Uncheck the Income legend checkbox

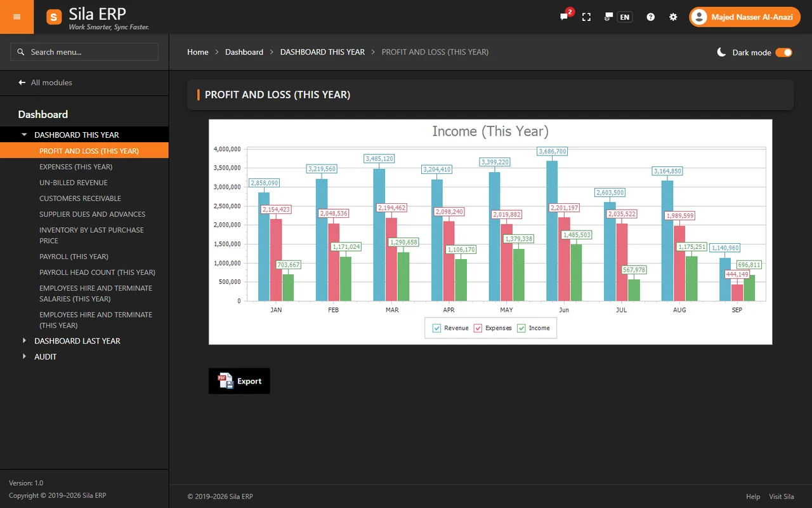(521, 328)
